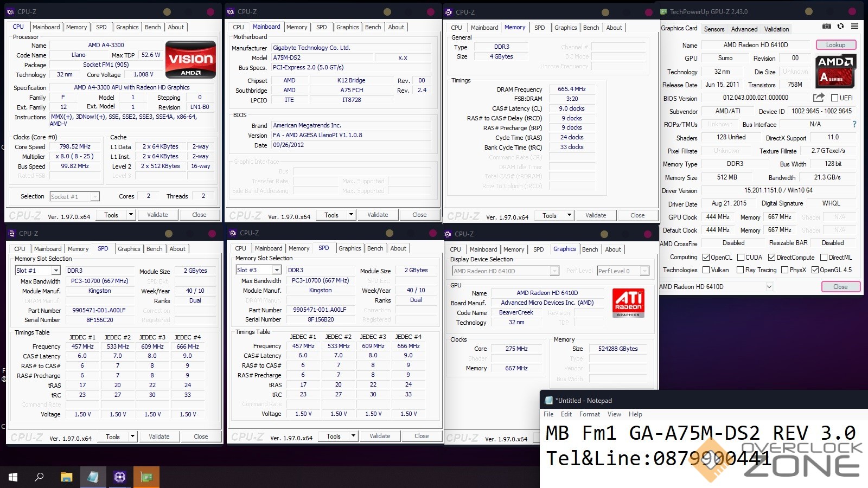Toggle the Vulkan checkbox
This screenshot has height=488, width=868.
706,269
